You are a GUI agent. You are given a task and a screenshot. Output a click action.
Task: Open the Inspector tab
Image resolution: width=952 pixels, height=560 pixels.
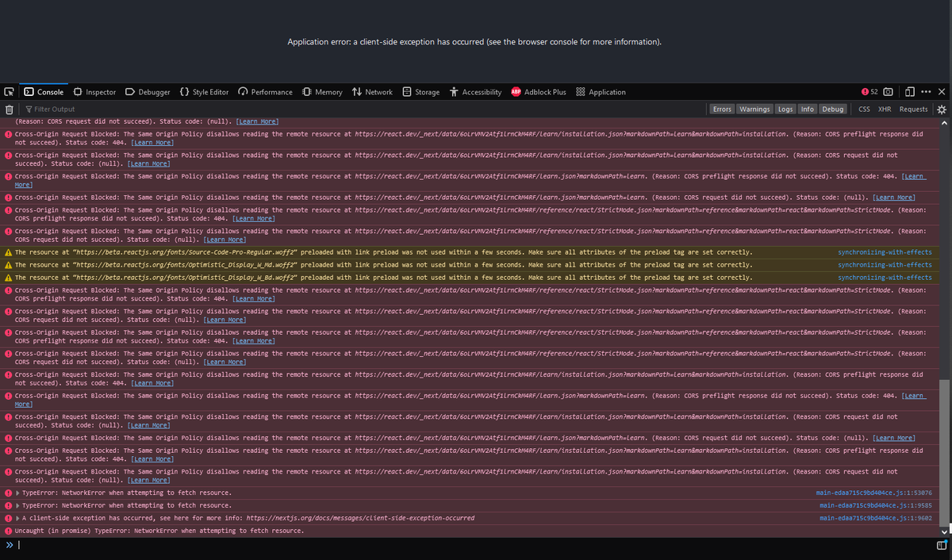[94, 92]
